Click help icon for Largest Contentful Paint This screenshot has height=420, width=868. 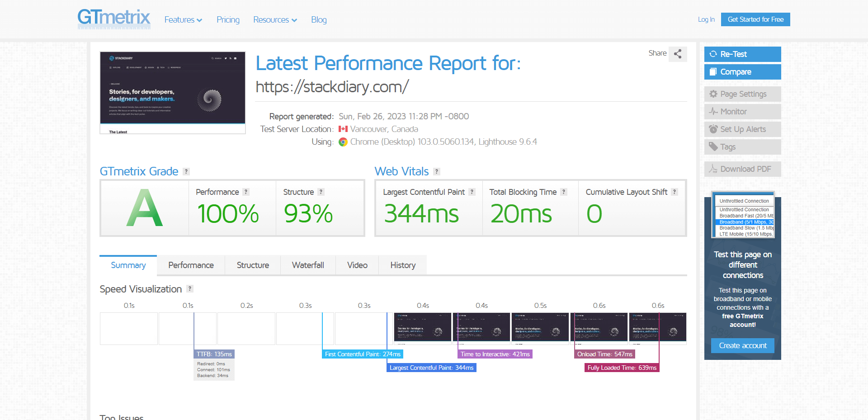point(472,192)
